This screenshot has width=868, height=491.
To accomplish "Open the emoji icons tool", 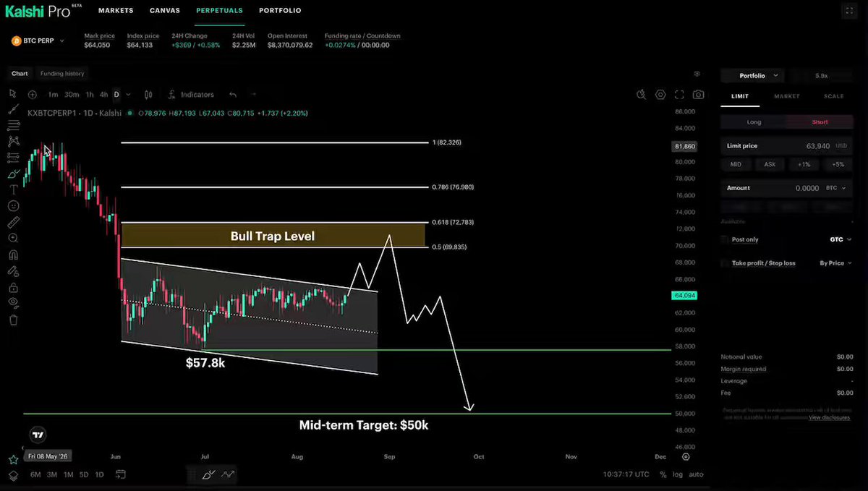I will pos(13,206).
